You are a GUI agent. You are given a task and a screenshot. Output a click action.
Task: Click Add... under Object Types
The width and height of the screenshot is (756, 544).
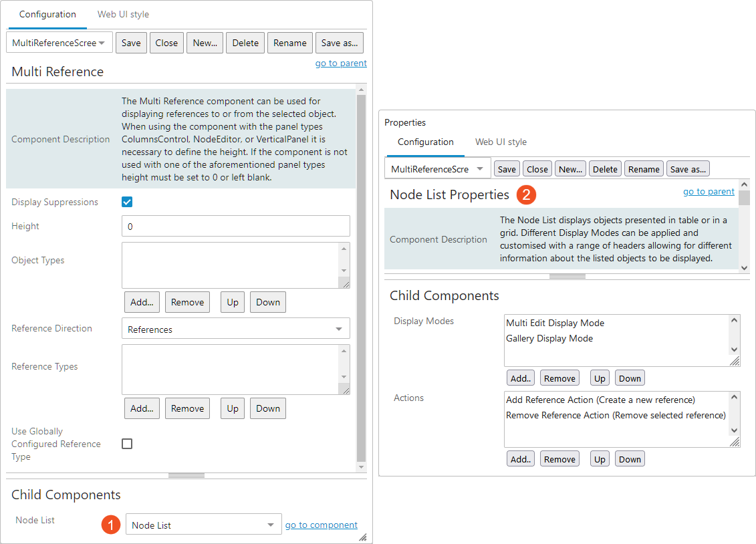pyautogui.click(x=142, y=302)
